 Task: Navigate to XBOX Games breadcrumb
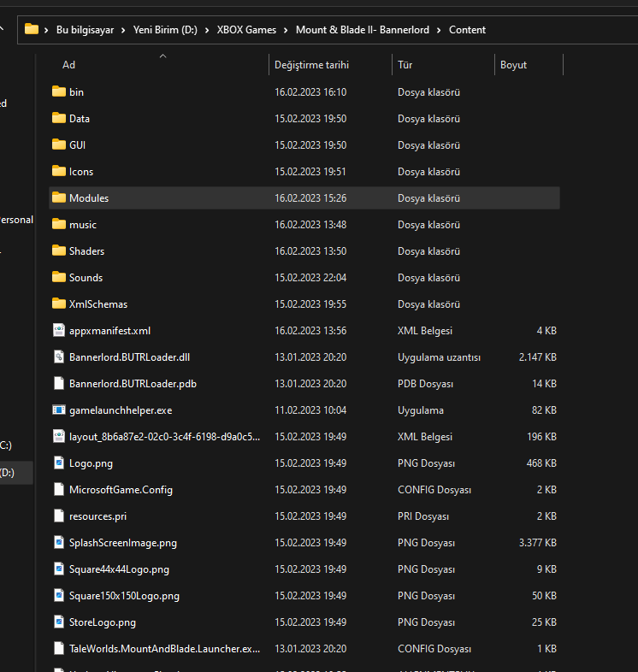tap(246, 30)
